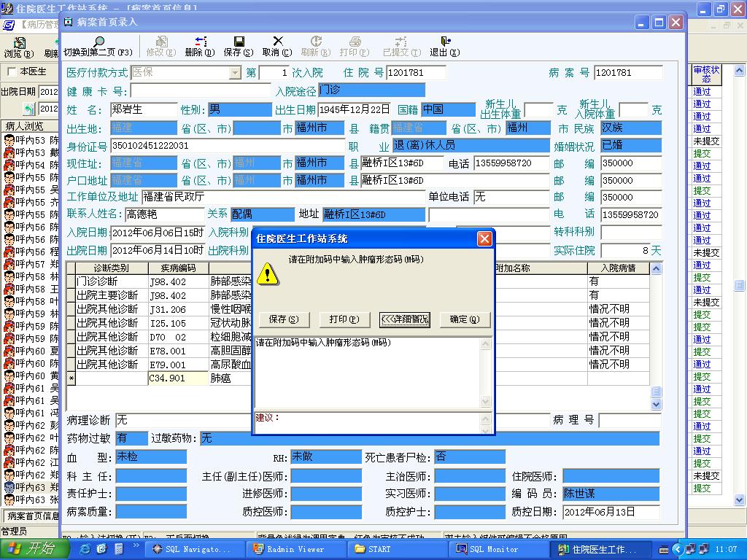Open 医疗付款方式 dropdown arrow
The height and width of the screenshot is (560, 747).
point(235,72)
